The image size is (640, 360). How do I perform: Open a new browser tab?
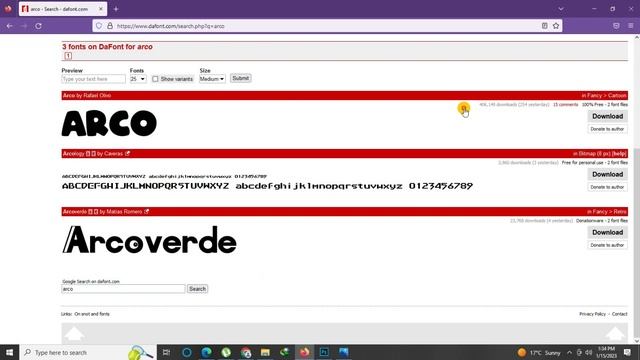tap(116, 9)
